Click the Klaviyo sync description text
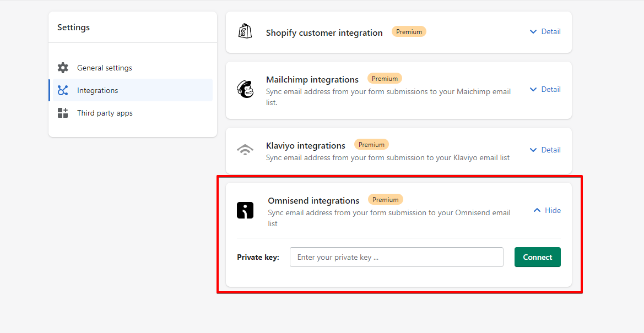The image size is (644, 333). point(388,157)
